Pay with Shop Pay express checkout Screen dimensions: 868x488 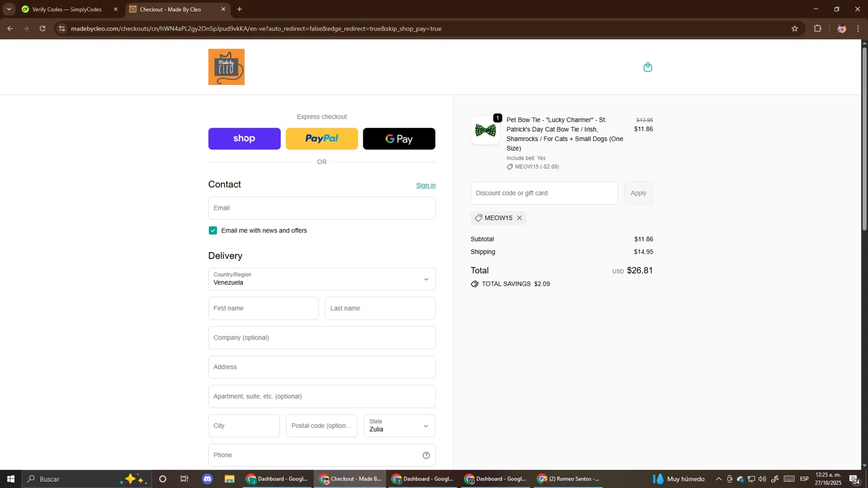[244, 139]
